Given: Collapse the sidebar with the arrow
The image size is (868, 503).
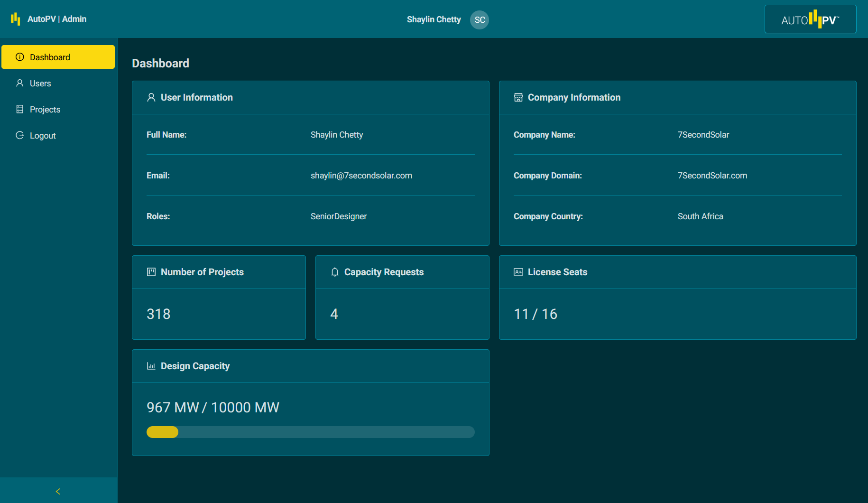Looking at the screenshot, I should 58,491.
